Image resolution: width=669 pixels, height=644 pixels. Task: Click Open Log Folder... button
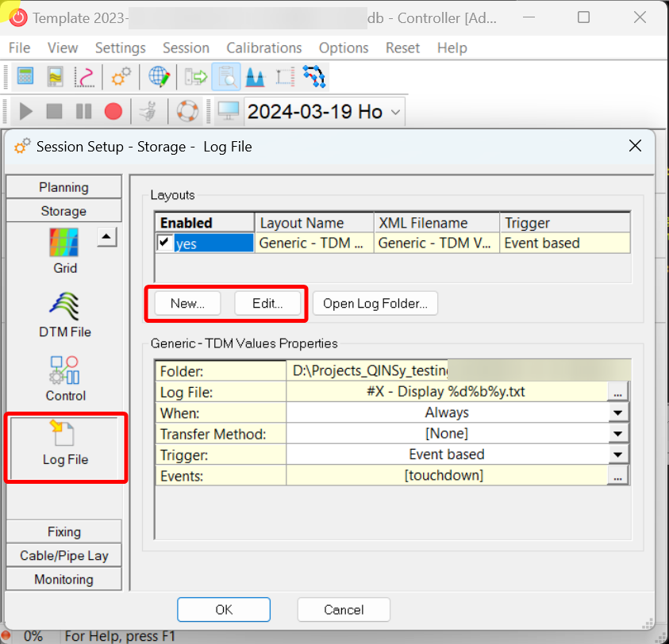click(x=375, y=303)
